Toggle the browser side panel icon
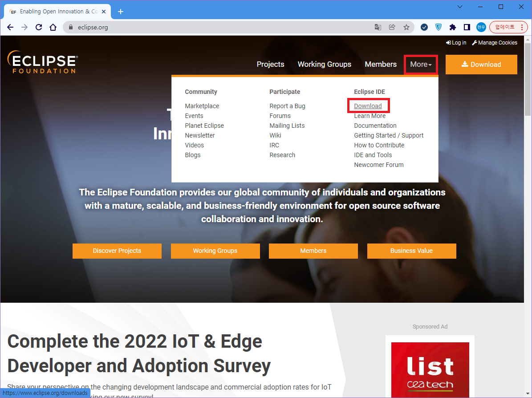Viewport: 532px width, 398px height. (467, 27)
